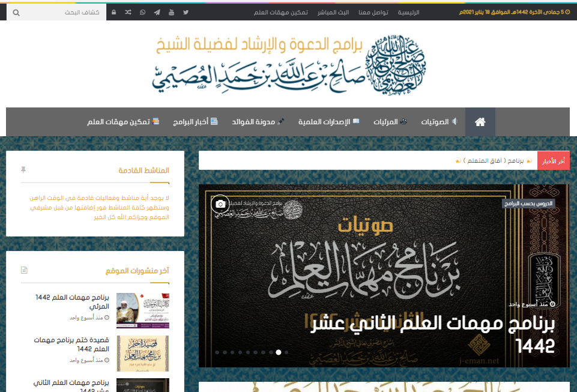This screenshot has height=392, width=577.
Task: Click the document icon beside آخر منشورات الموقع
Action: pos(24,270)
